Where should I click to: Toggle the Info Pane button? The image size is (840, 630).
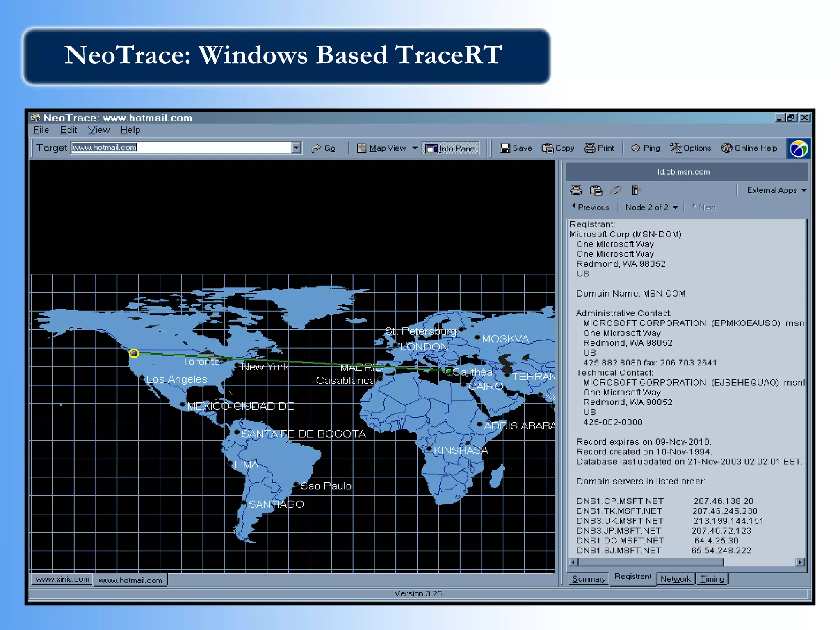(450, 148)
